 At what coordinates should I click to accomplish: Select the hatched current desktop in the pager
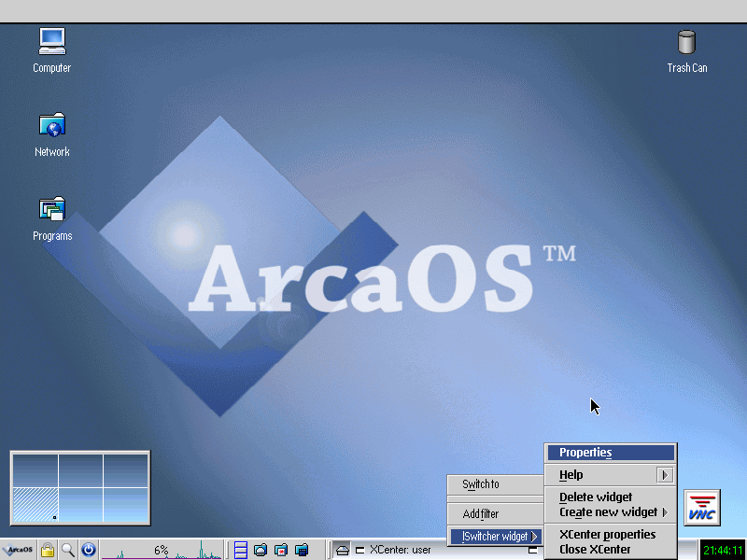tap(35, 504)
